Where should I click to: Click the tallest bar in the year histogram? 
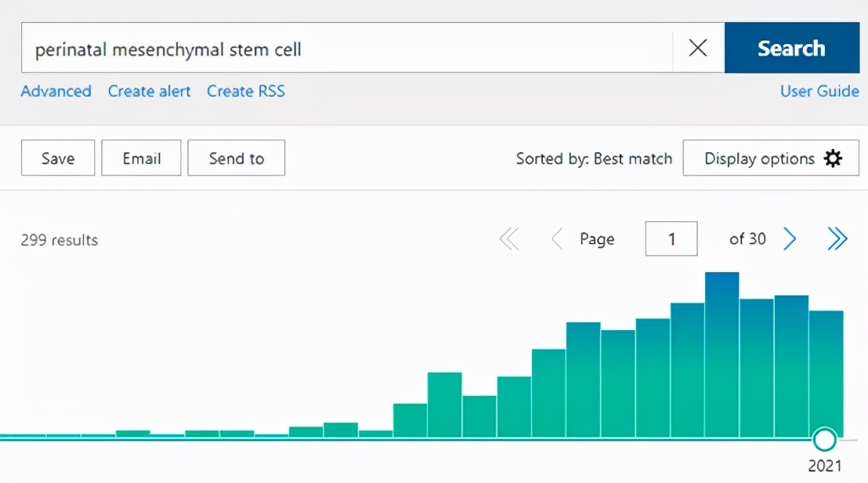pyautogui.click(x=722, y=353)
